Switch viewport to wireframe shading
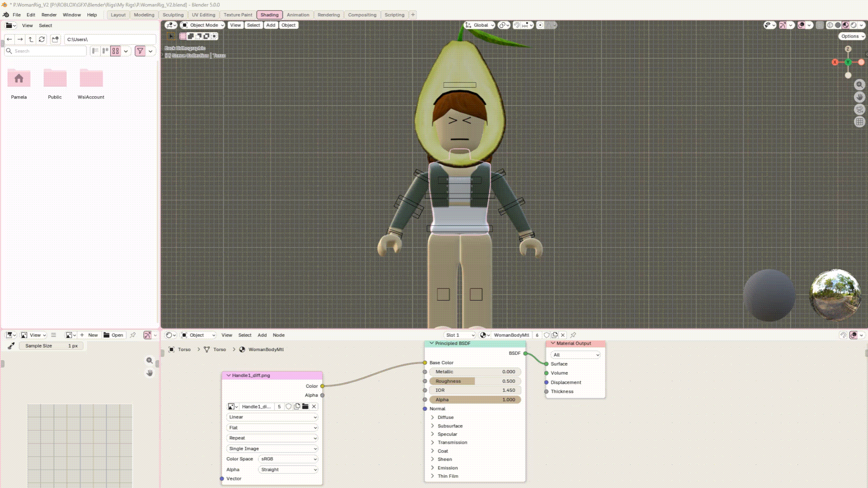 (830, 25)
